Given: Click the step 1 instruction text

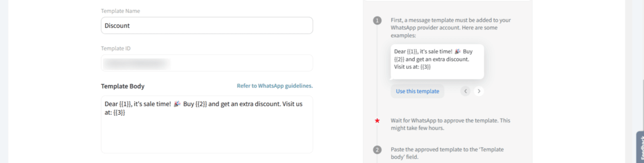Looking at the screenshot, I should coord(450,28).
